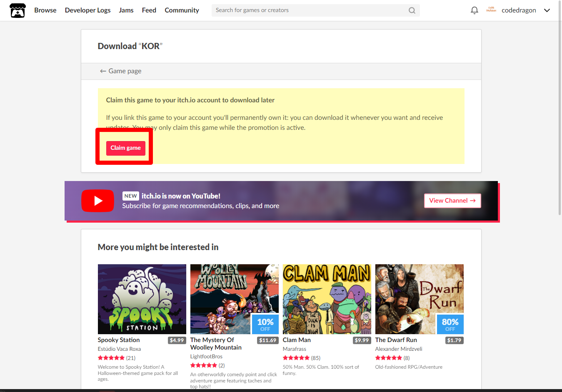This screenshot has width=562, height=392.
Task: Open the Woolley Mountain cover thumbnail
Action: tap(235, 299)
